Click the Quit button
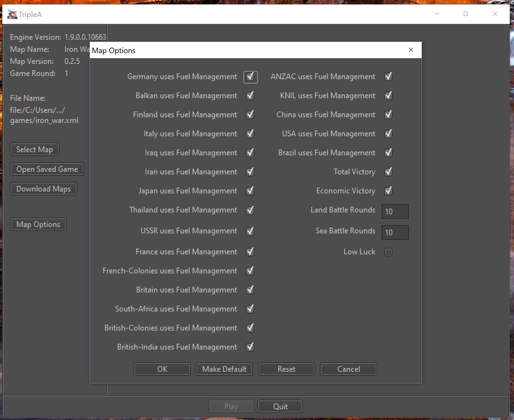514x420 pixels. 280,406
